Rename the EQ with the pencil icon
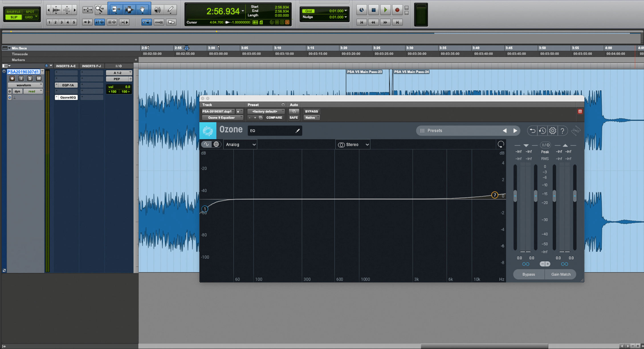The width and height of the screenshot is (644, 349). 297,131
